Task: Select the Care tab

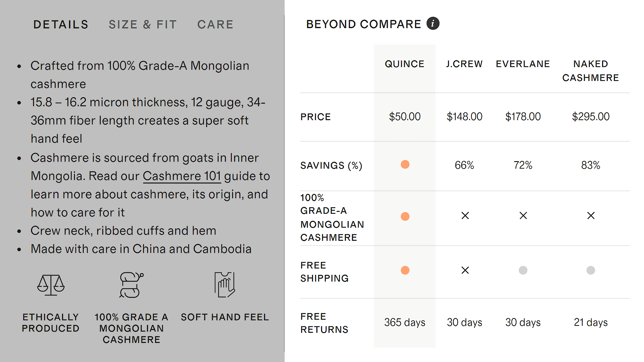Action: tap(215, 25)
